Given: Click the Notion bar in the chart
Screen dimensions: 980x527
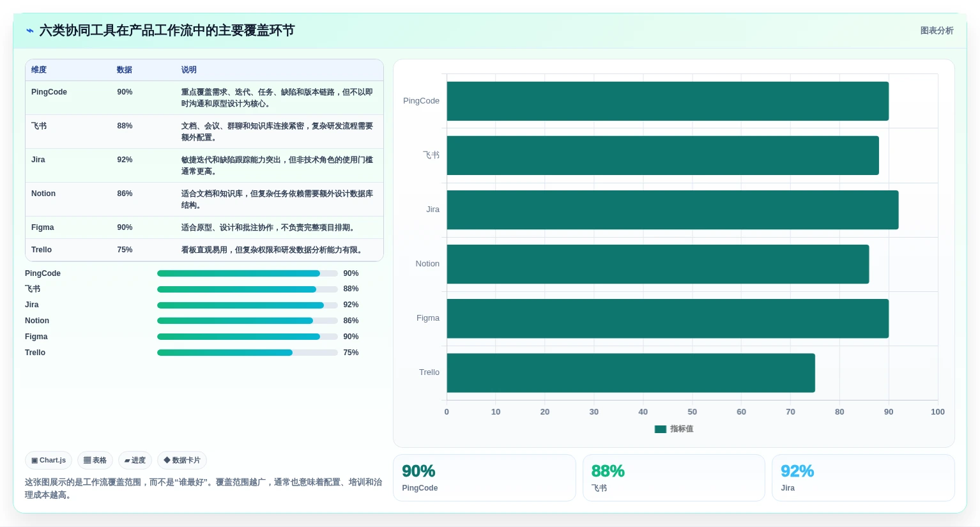Looking at the screenshot, I should 658,264.
